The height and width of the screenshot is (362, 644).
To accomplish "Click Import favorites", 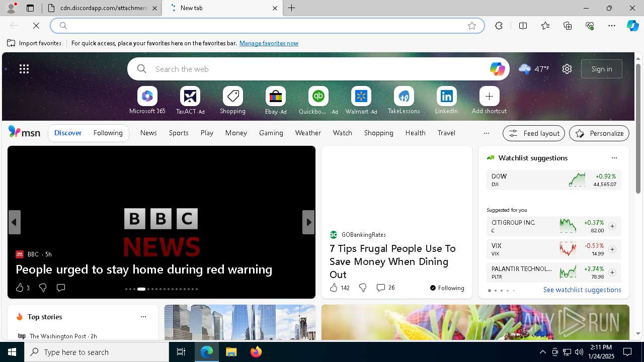I will (x=34, y=43).
